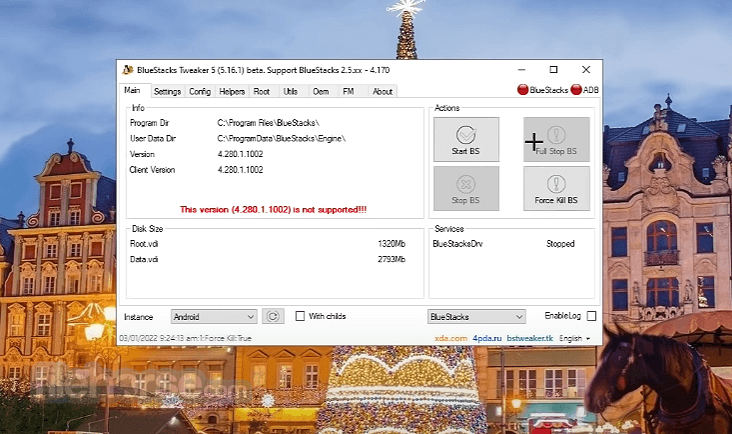Open the Oem tab
The height and width of the screenshot is (434, 732).
click(321, 91)
